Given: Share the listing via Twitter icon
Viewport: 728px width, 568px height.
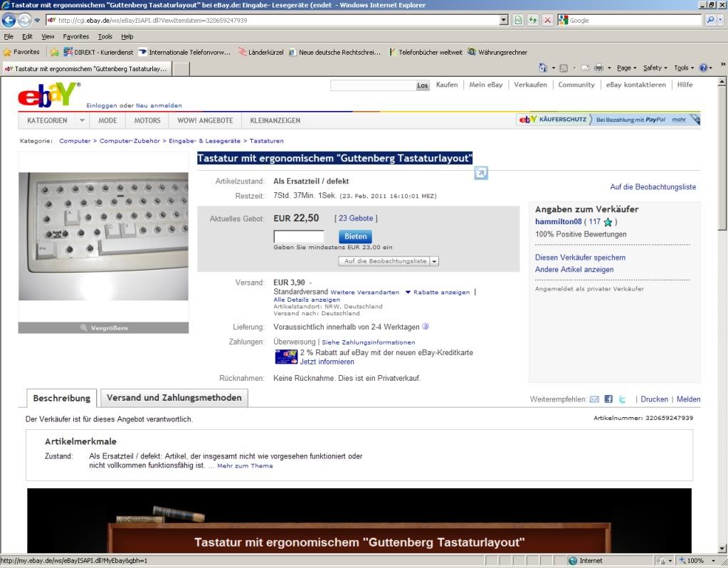Looking at the screenshot, I should click(x=622, y=399).
